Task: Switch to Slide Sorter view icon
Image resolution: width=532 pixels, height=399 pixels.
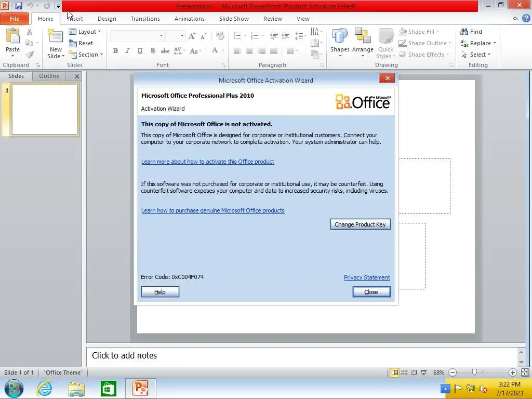Action: [404, 373]
